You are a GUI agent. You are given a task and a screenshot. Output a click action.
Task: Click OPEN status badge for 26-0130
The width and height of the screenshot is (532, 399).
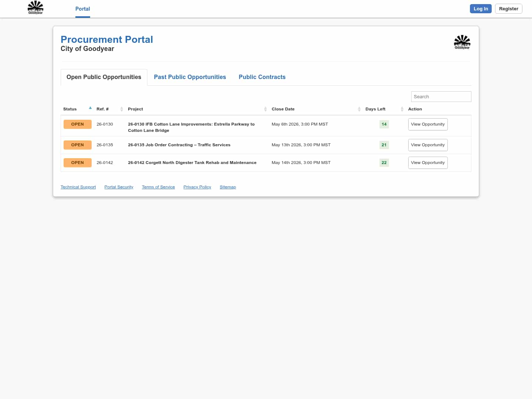click(x=78, y=125)
